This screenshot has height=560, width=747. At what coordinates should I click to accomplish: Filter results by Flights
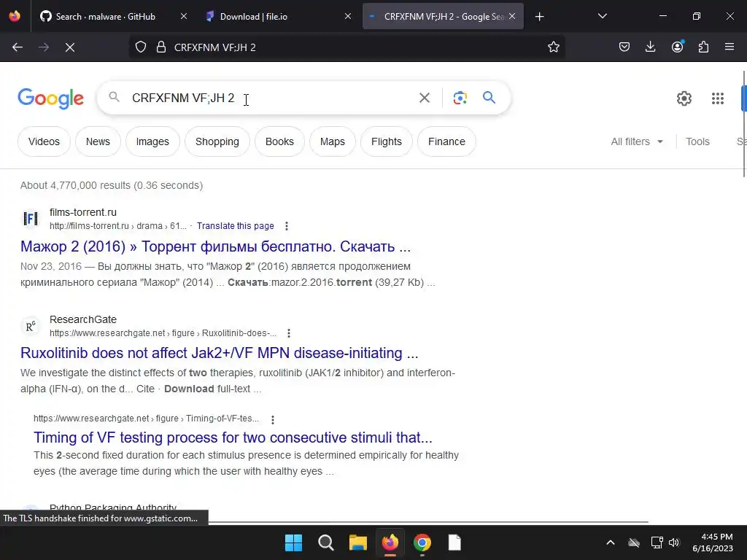pyautogui.click(x=387, y=141)
